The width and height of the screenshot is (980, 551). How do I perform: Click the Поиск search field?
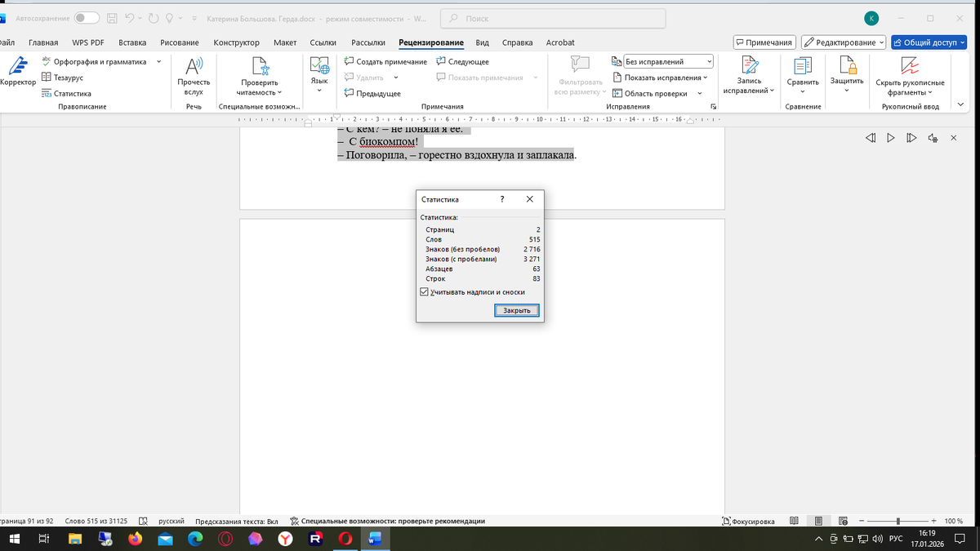[x=552, y=18]
